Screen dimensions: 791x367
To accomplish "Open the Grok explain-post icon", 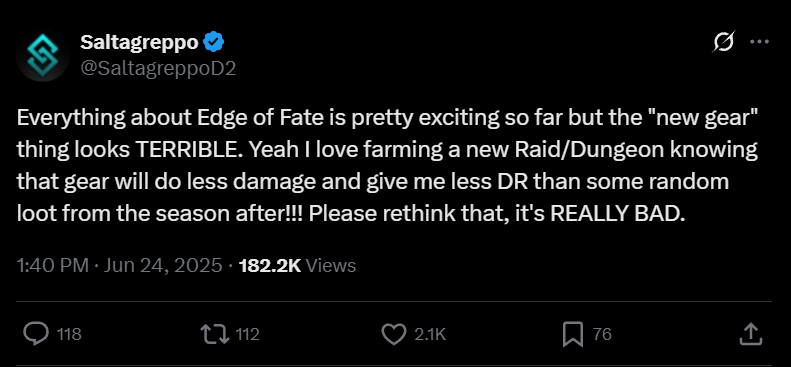I will click(723, 42).
